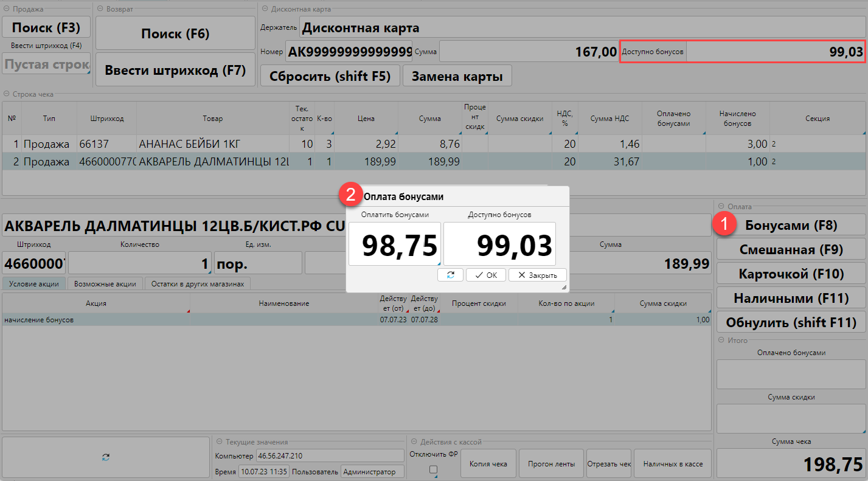Collapse the Строка чека section
The image size is (868, 481).
[x=7, y=94]
